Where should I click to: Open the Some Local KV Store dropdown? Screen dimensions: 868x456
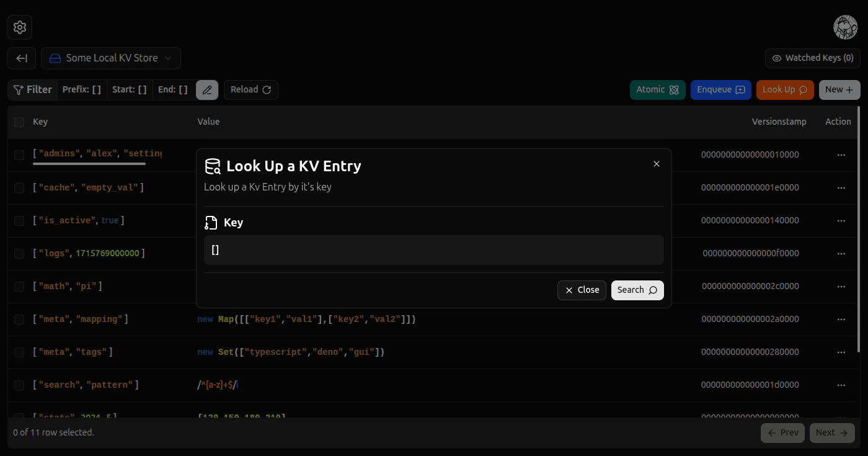click(111, 58)
